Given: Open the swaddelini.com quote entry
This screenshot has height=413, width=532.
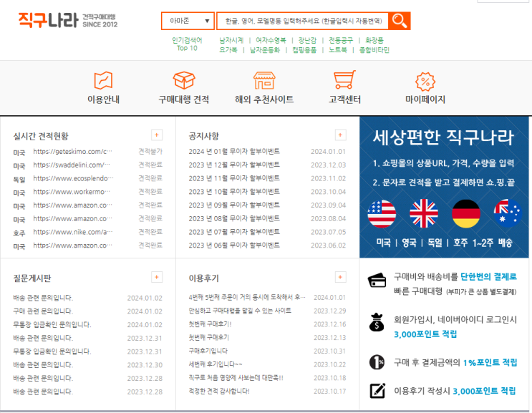Looking at the screenshot, I should [72, 165].
